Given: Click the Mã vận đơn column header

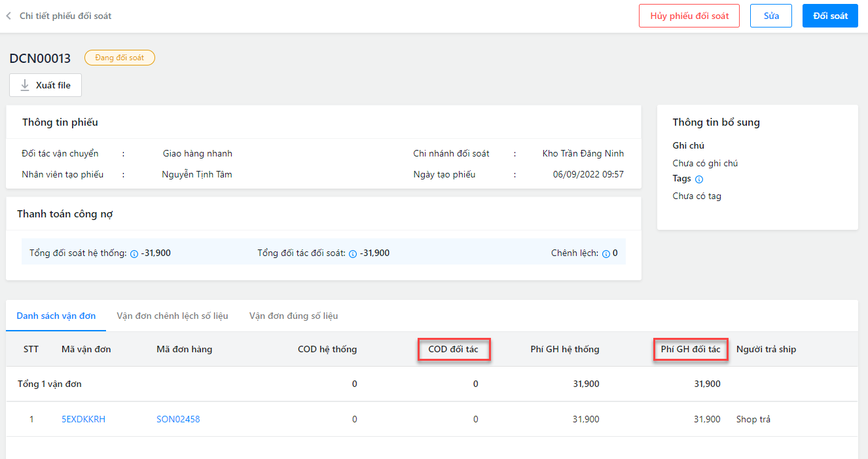Looking at the screenshot, I should click(x=86, y=349).
